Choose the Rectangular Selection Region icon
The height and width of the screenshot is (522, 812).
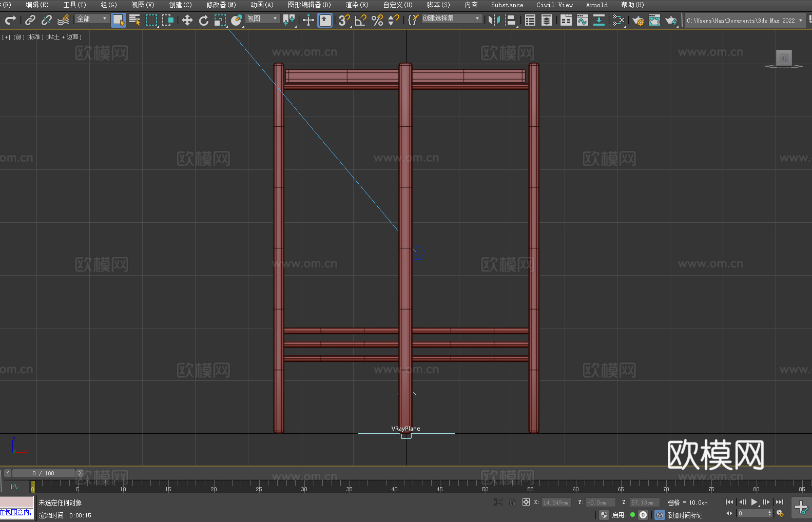[151, 20]
